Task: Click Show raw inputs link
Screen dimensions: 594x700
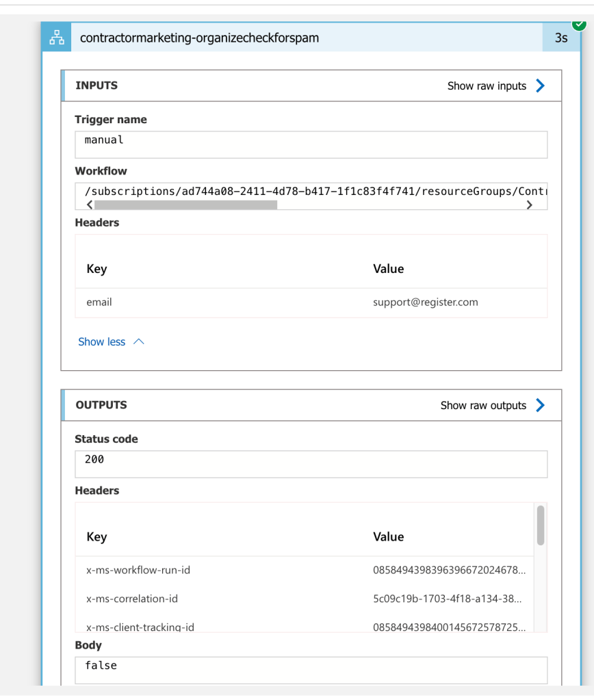Action: click(487, 86)
